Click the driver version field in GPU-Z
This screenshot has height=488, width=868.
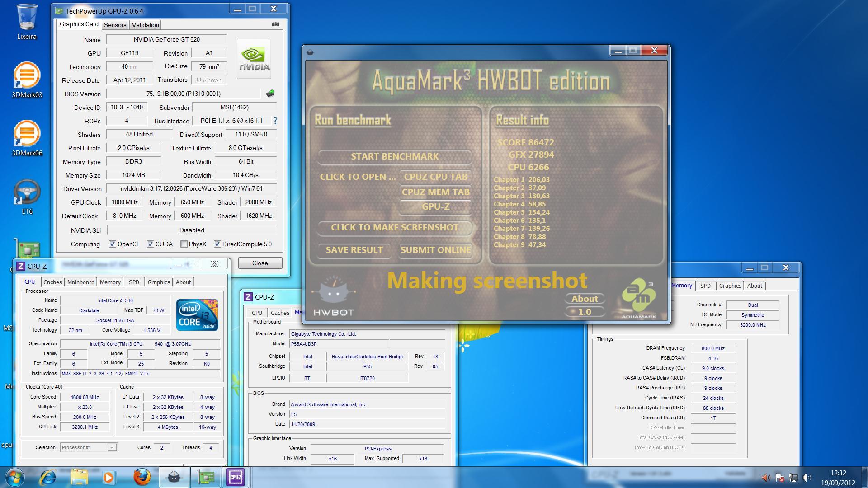tap(191, 188)
